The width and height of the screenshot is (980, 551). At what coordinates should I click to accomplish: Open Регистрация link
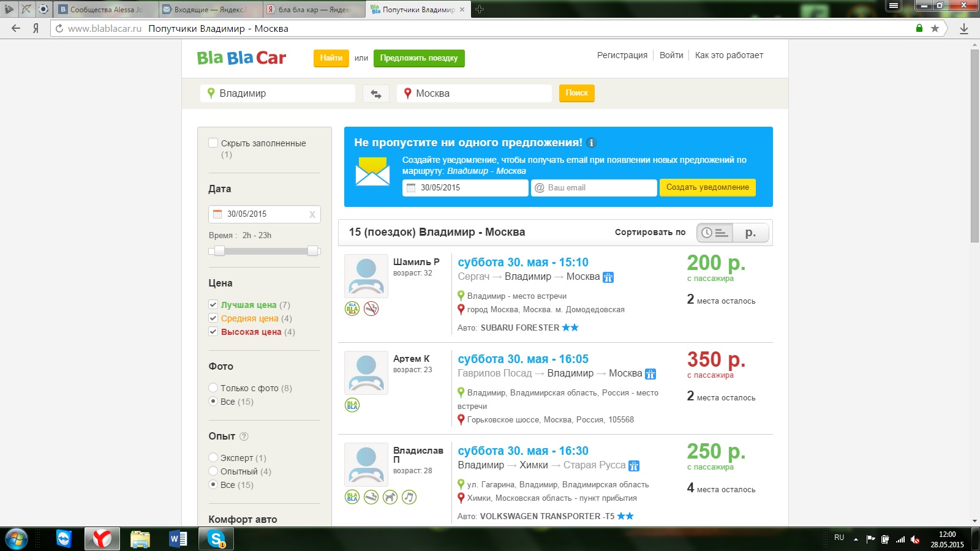622,55
